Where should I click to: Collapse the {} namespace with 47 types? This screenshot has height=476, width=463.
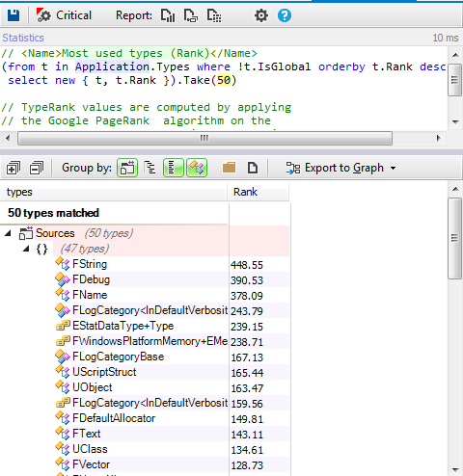pos(27,249)
